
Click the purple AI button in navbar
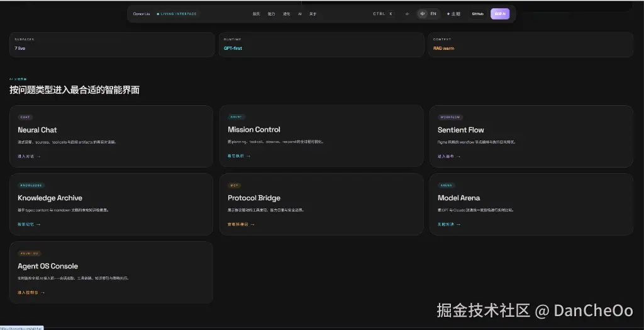point(500,14)
